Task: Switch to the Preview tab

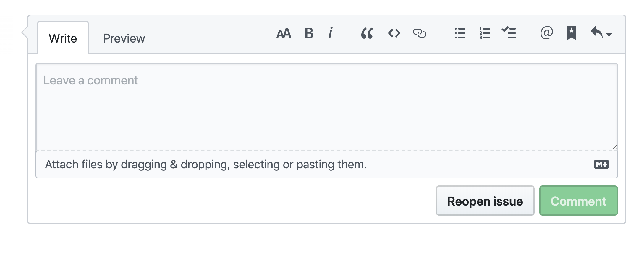Action: [124, 38]
